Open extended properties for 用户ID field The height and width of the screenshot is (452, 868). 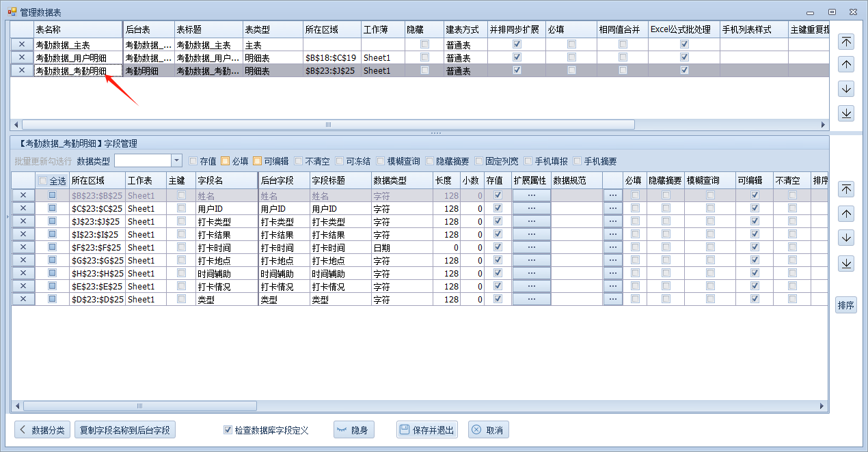coord(531,208)
